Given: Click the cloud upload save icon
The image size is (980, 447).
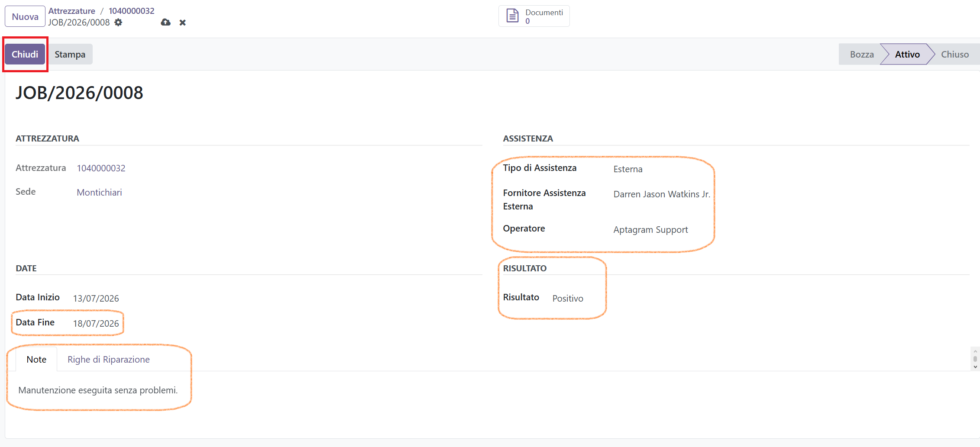Looking at the screenshot, I should pyautogui.click(x=165, y=22).
